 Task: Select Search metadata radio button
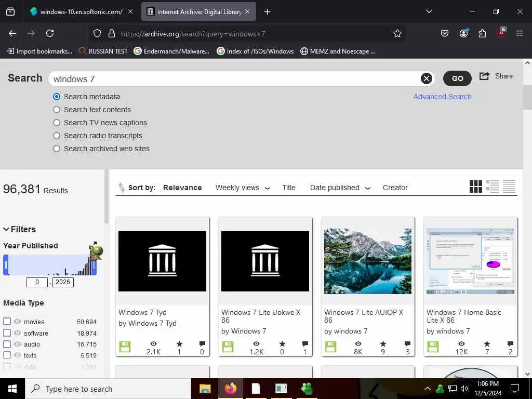[x=57, y=97]
